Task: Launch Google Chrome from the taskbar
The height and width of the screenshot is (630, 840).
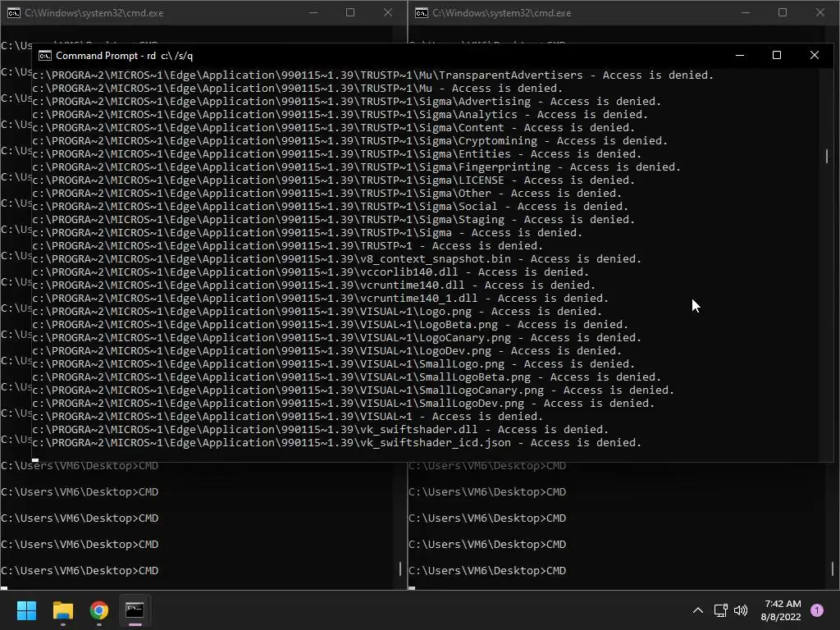Action: (98, 609)
